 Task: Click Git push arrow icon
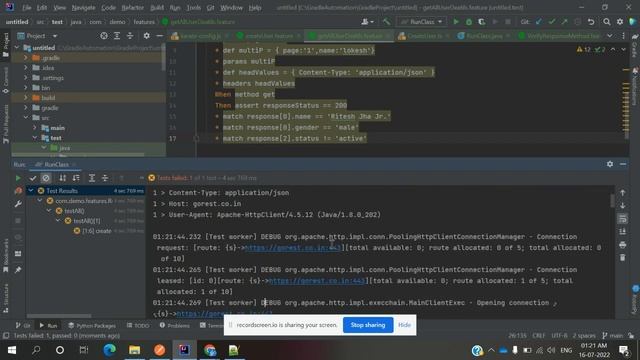[x=564, y=22]
